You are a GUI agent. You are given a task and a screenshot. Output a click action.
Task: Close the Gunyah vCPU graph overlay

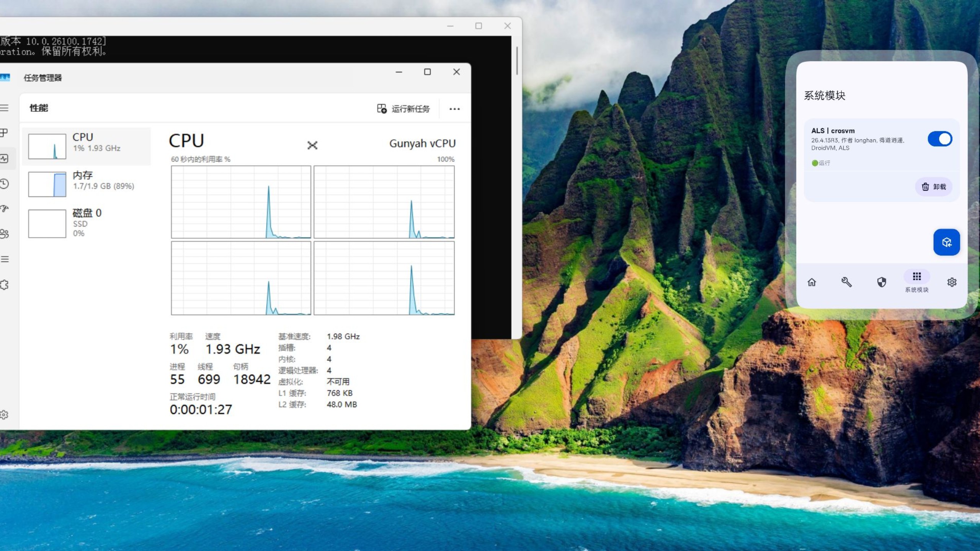[x=313, y=146]
